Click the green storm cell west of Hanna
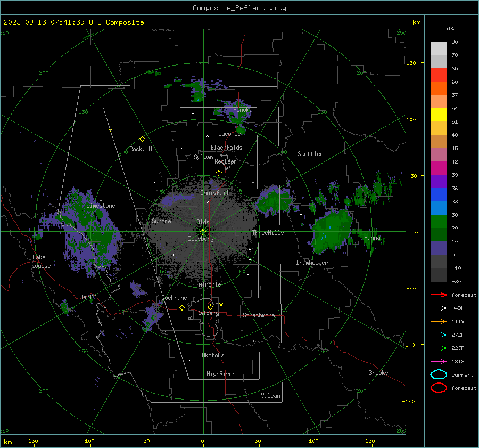Image resolution: width=479 pixels, height=448 pixels. pyautogui.click(x=332, y=231)
